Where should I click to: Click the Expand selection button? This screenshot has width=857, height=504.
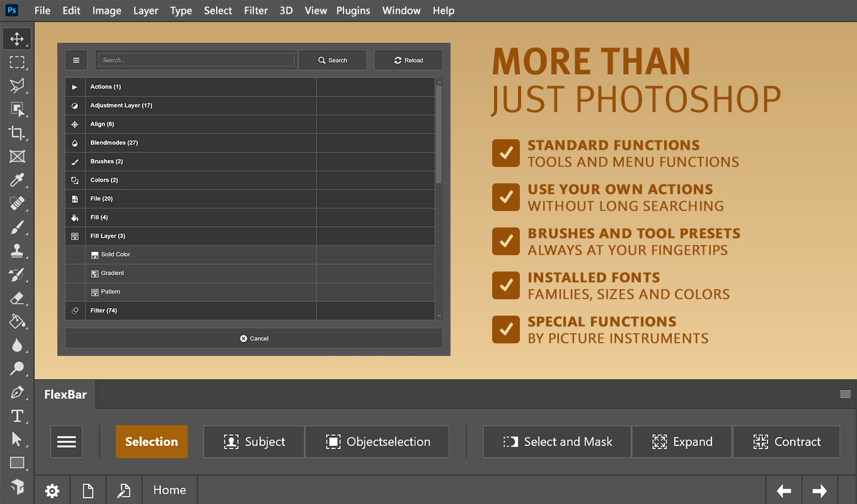682,442
